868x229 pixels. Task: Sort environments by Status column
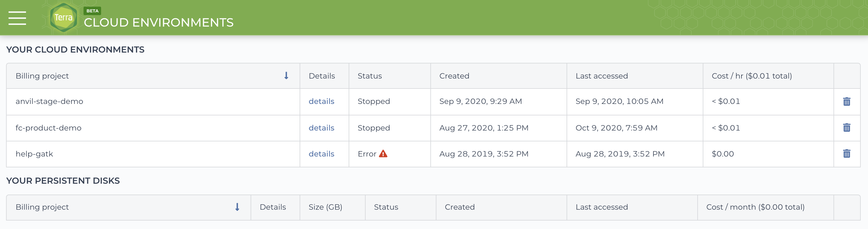pyautogui.click(x=370, y=76)
